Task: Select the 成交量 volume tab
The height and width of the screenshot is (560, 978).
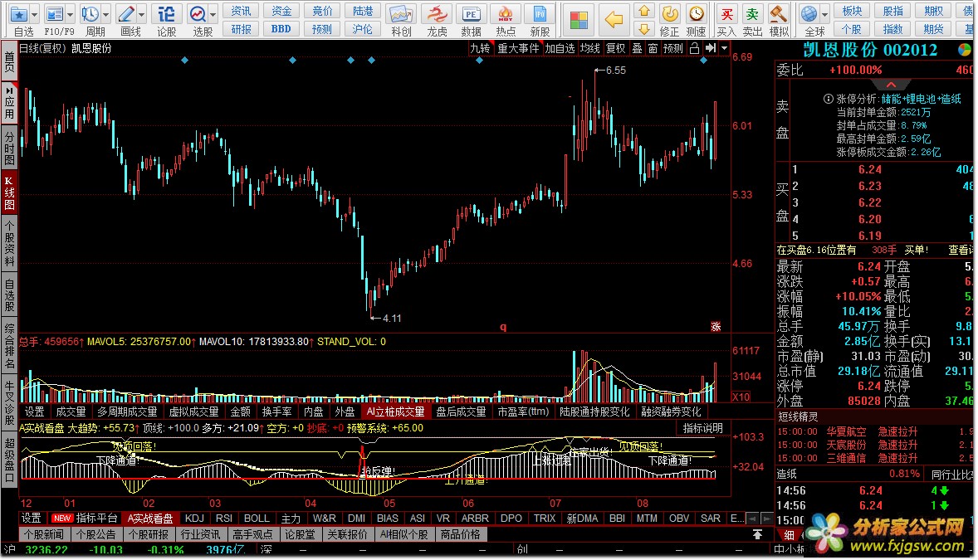Action: click(71, 412)
